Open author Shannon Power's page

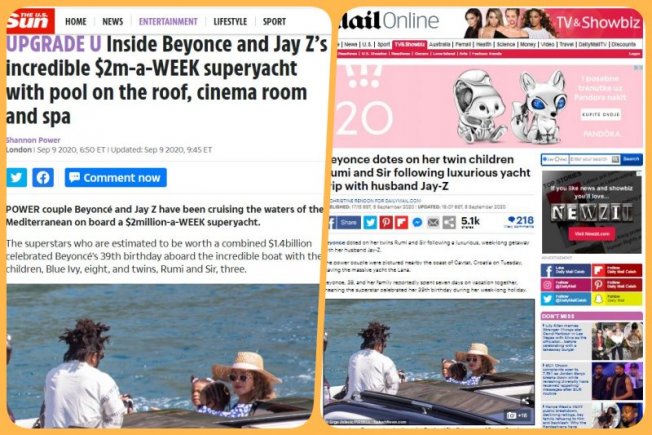[33, 140]
